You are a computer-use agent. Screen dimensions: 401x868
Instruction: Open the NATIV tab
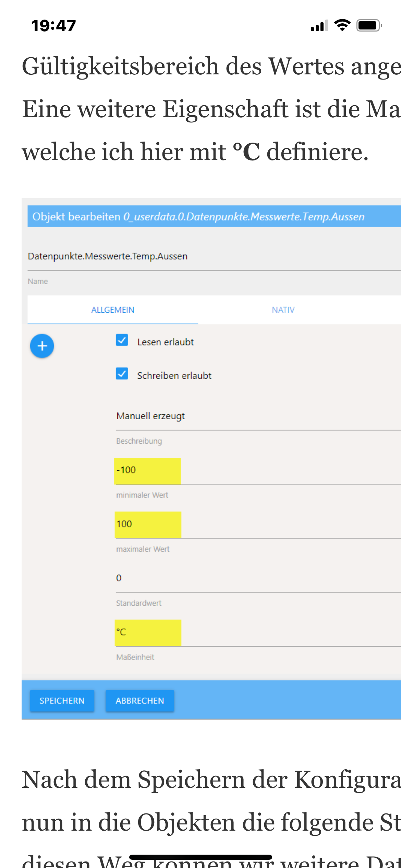click(x=283, y=310)
